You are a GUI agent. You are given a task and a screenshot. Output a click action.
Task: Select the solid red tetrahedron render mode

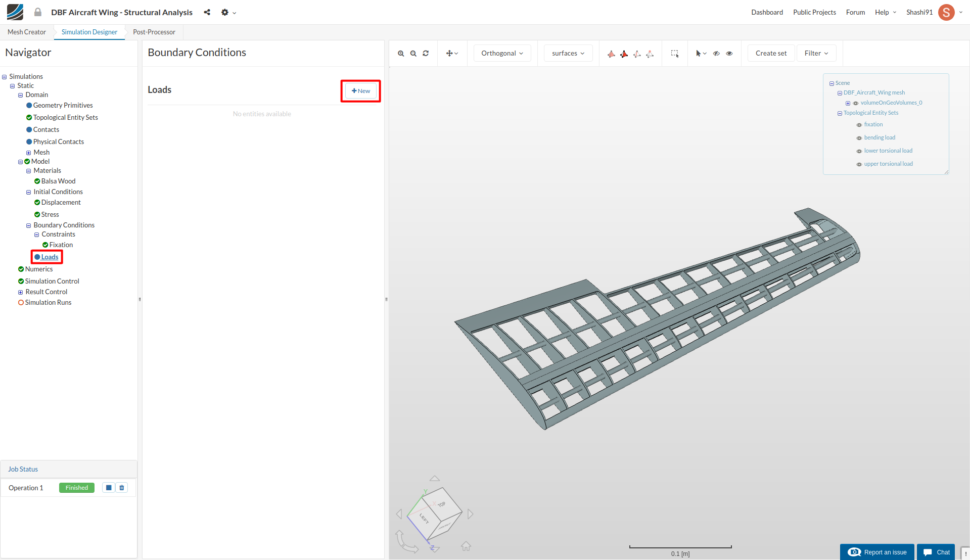point(624,54)
